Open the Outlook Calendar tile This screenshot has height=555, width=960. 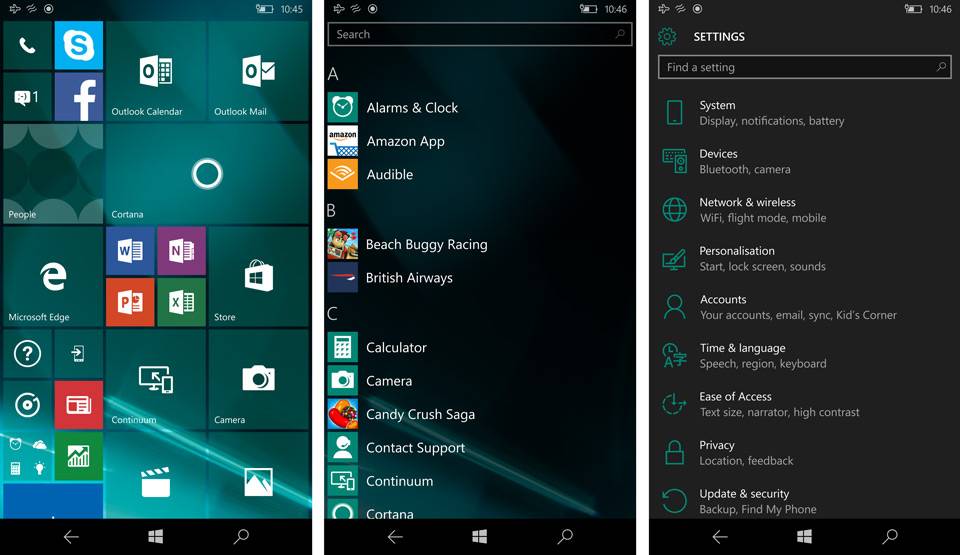pos(155,72)
